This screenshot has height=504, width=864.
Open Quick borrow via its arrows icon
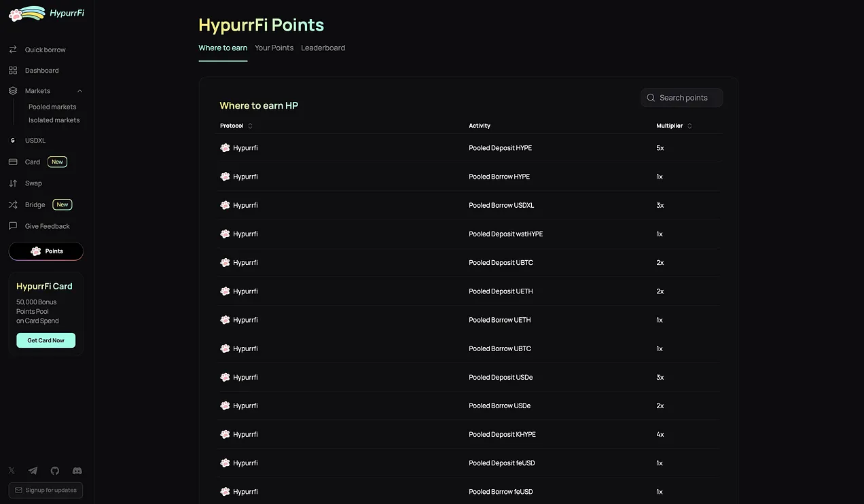click(x=12, y=49)
